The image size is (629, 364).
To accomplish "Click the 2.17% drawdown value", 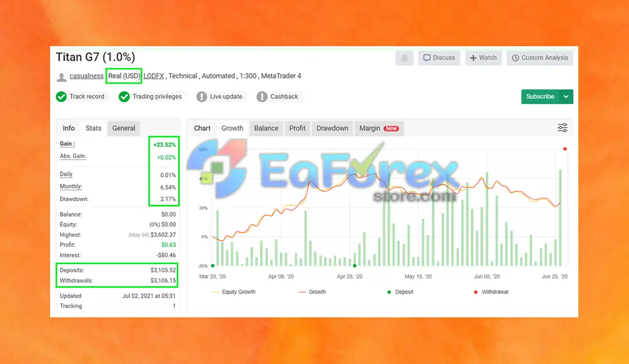I will point(168,199).
